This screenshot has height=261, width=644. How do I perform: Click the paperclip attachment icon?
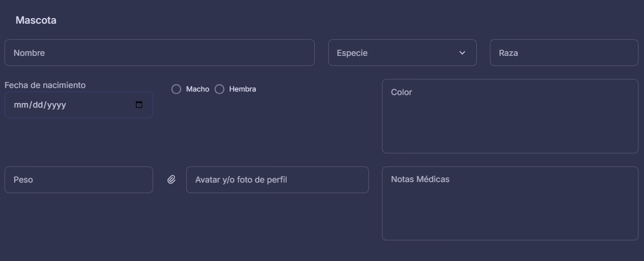(171, 180)
